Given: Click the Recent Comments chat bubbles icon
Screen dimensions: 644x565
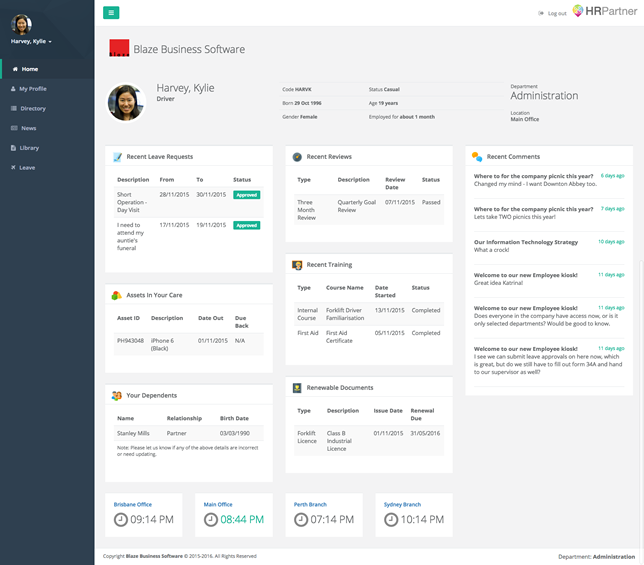Looking at the screenshot, I should tap(477, 156).
